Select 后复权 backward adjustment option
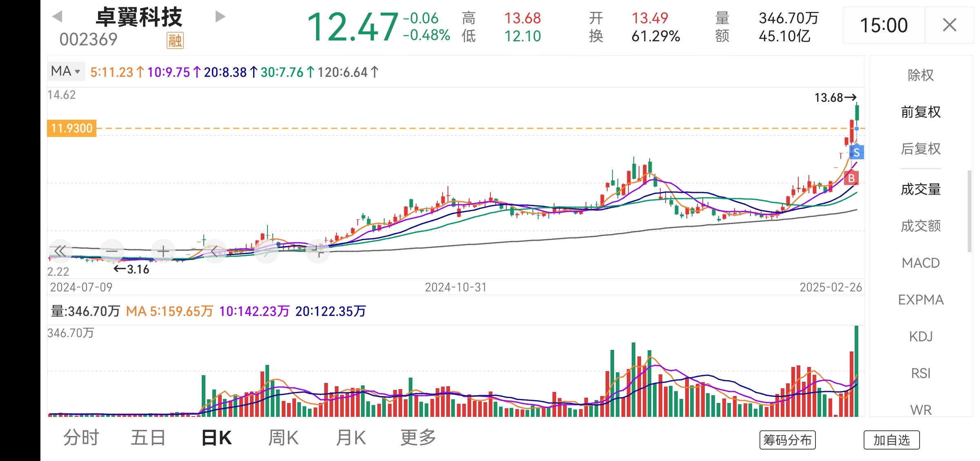 pyautogui.click(x=920, y=149)
